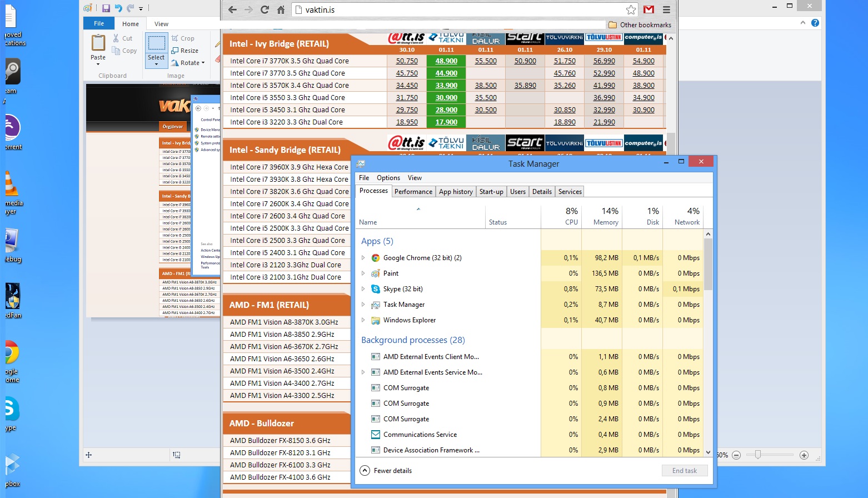
Task: Expand the Skype process entry
Action: click(x=363, y=289)
